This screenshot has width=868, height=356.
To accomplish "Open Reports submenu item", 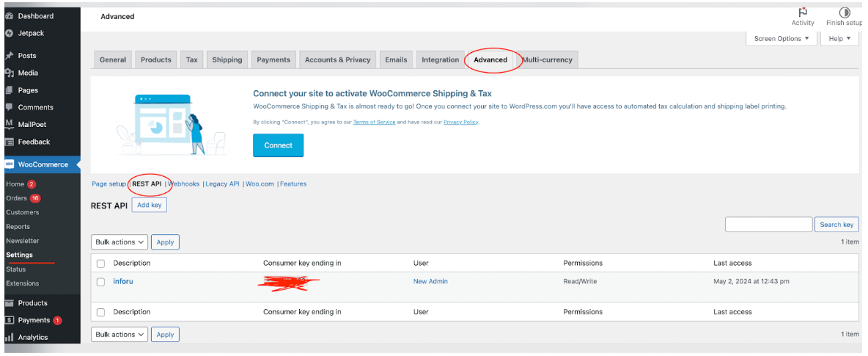I will (18, 227).
